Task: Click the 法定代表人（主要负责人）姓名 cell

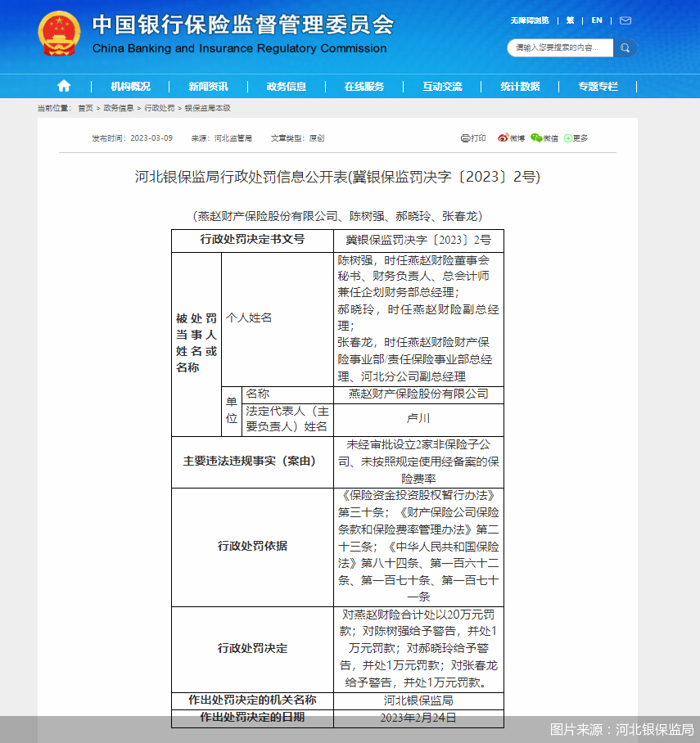Action: coord(287,419)
